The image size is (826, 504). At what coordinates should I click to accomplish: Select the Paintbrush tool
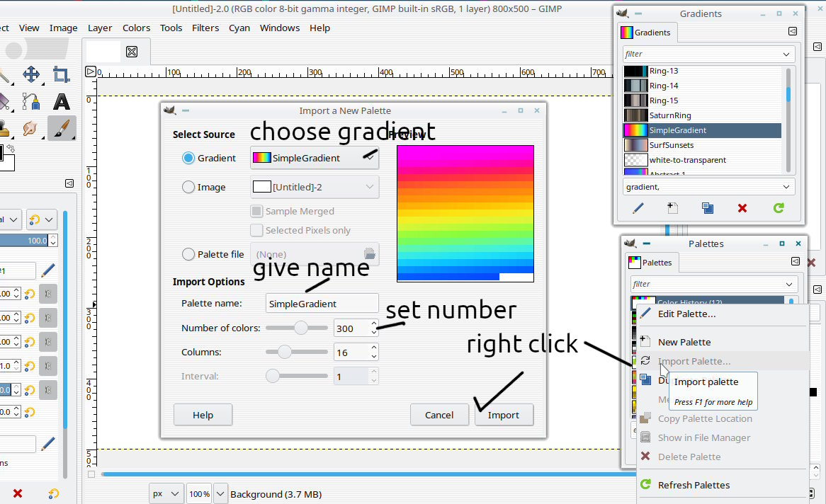pos(61,128)
